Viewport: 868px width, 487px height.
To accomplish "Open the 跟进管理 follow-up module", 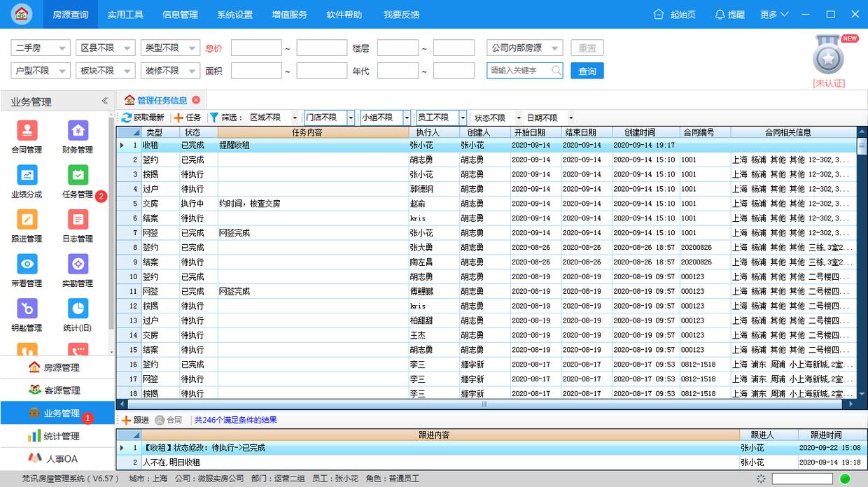I will coord(26,224).
